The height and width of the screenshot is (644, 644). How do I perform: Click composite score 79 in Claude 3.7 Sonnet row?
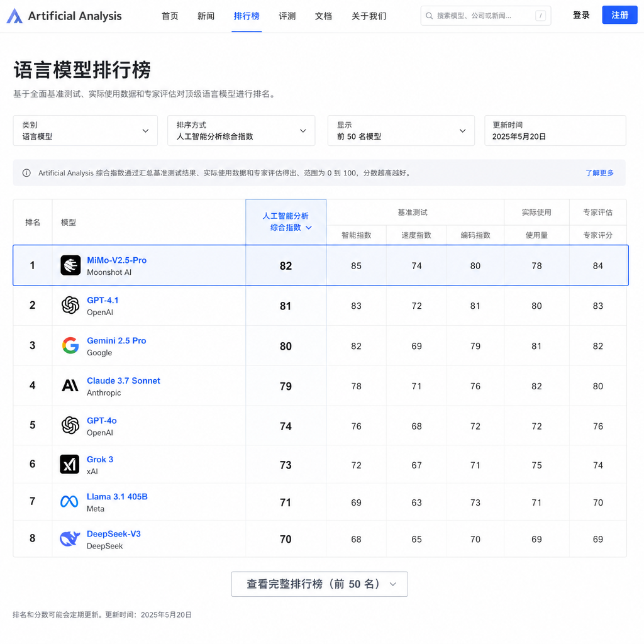point(286,386)
